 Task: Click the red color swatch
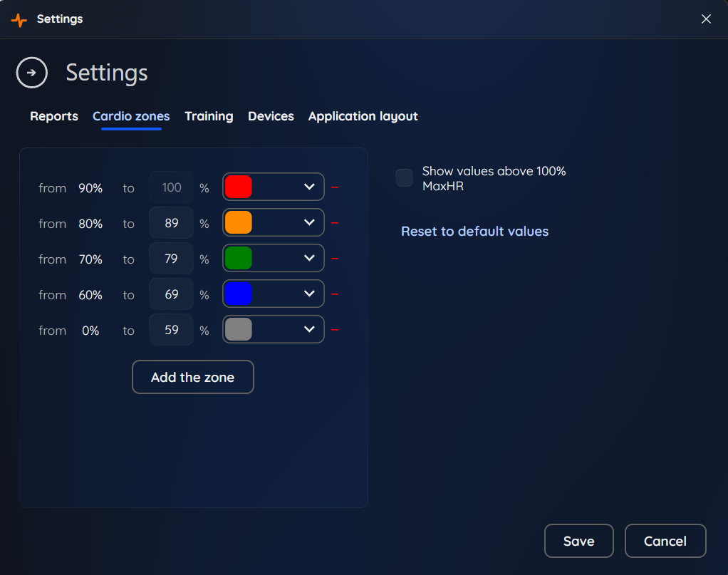(239, 187)
